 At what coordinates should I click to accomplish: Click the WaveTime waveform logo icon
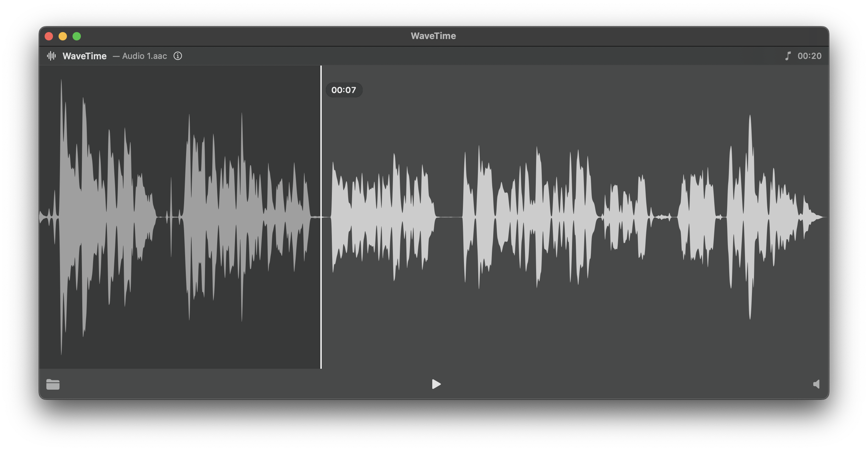tap(51, 56)
